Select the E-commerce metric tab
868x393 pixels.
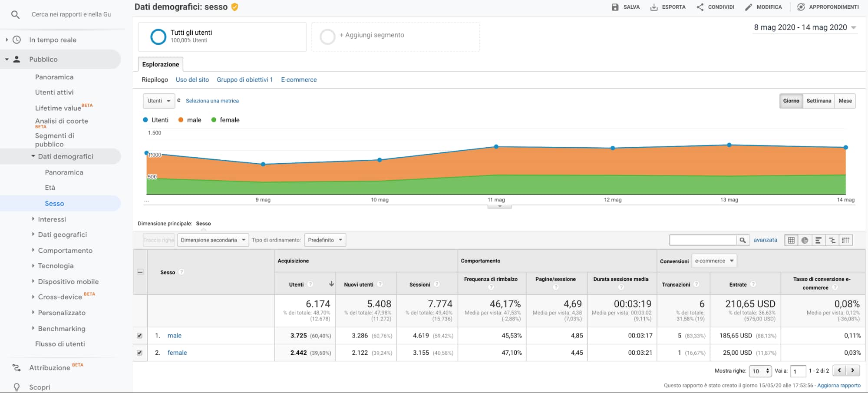(299, 80)
